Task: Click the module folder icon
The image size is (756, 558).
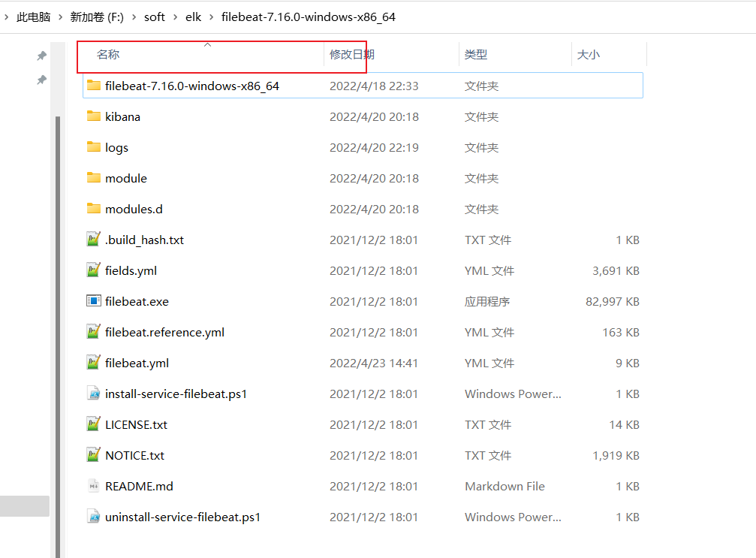Action: (x=94, y=179)
